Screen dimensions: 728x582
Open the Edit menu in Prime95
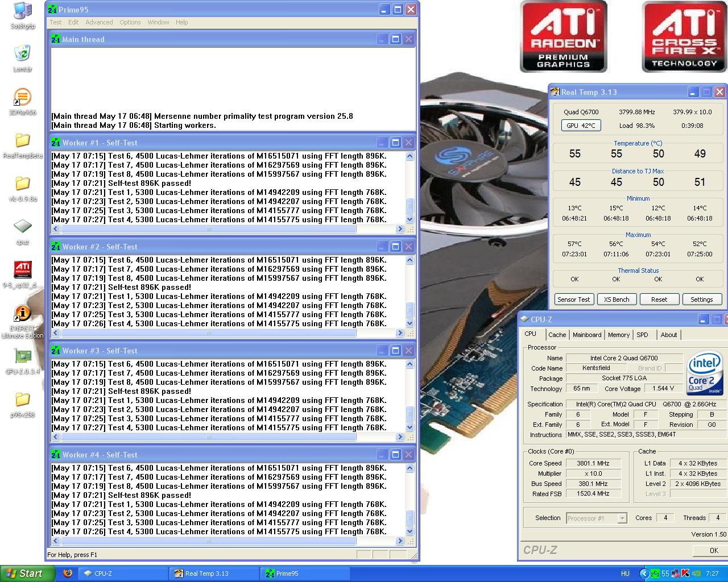73,22
